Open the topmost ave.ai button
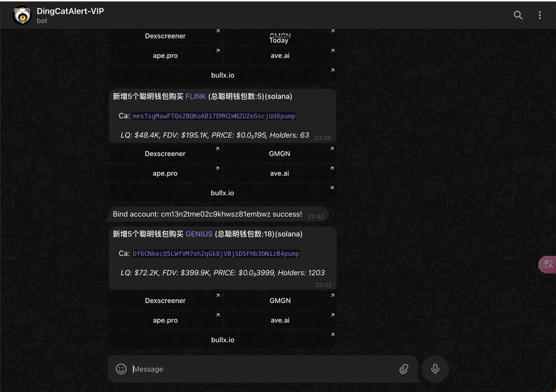This screenshot has width=556, height=392. click(x=280, y=56)
